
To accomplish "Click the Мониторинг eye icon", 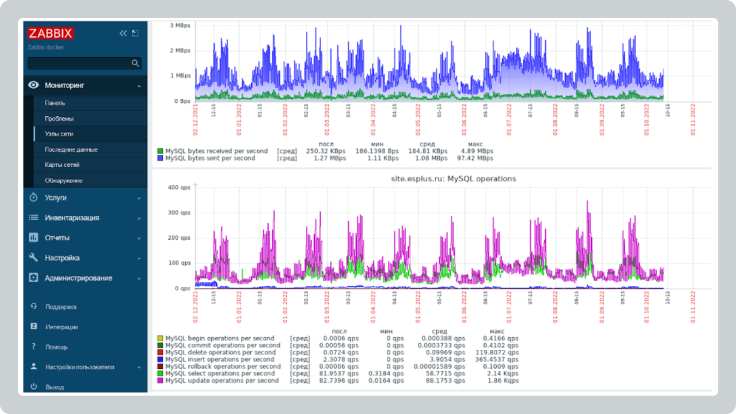I will 33,86.
